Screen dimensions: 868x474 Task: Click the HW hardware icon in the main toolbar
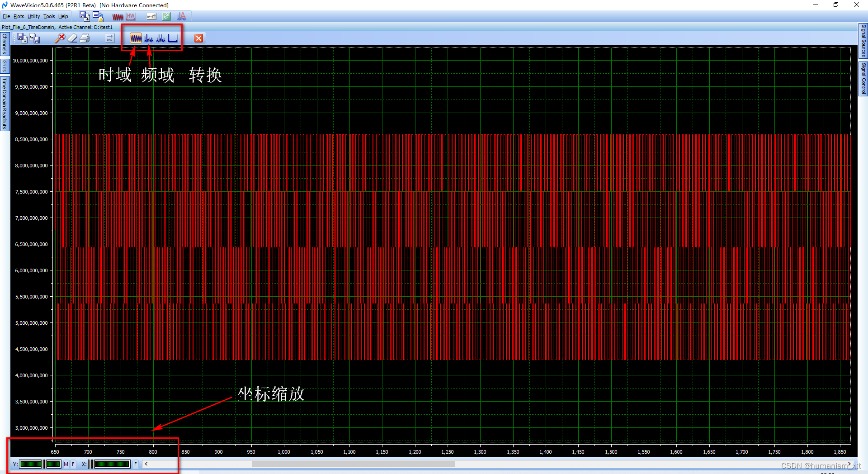[131, 16]
